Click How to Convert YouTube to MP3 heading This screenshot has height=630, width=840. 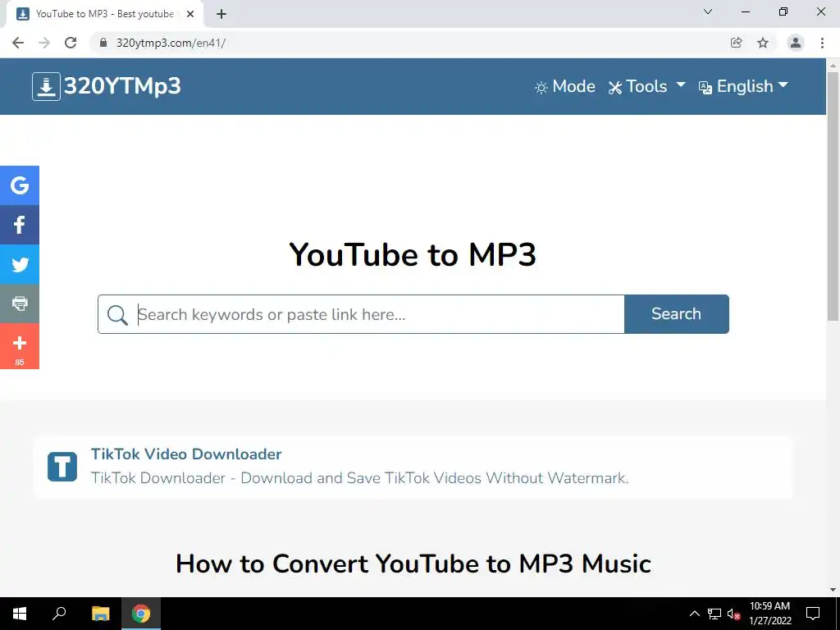point(413,564)
